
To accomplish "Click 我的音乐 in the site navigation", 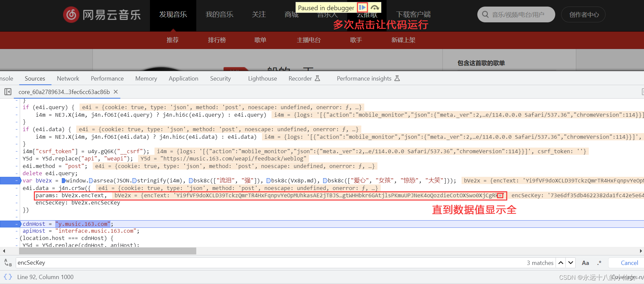I will (219, 14).
